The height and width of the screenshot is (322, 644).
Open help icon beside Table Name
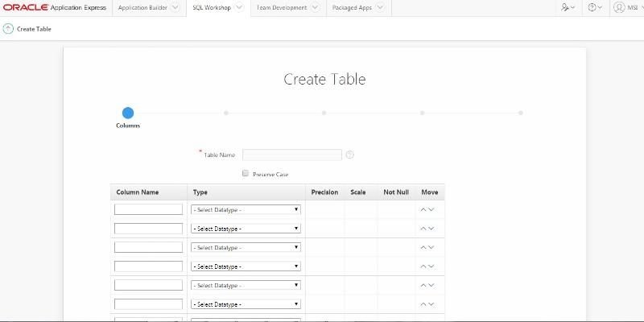[x=349, y=155]
